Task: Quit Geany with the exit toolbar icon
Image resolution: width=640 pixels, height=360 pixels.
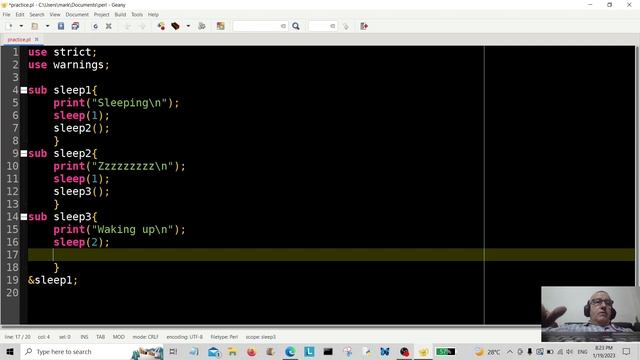Action: pyautogui.click(x=364, y=26)
